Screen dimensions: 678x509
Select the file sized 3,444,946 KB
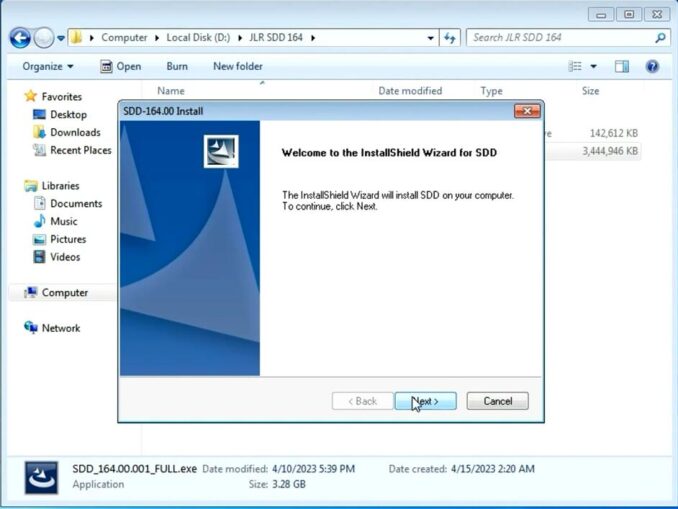pos(610,151)
